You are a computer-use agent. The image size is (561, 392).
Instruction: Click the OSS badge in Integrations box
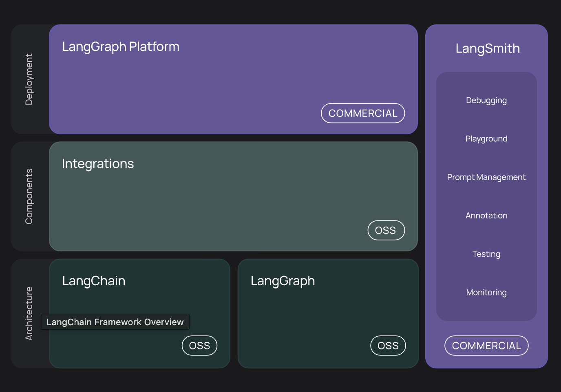pyautogui.click(x=386, y=230)
